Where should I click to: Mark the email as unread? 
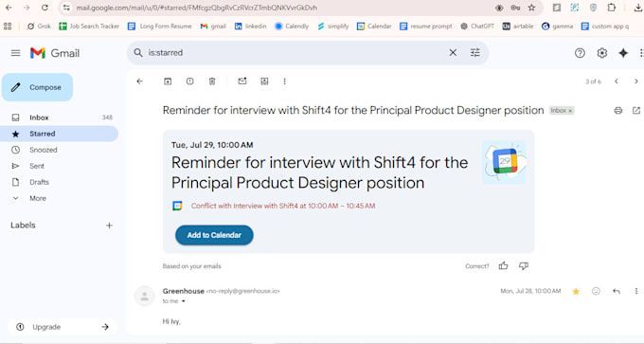tap(242, 81)
